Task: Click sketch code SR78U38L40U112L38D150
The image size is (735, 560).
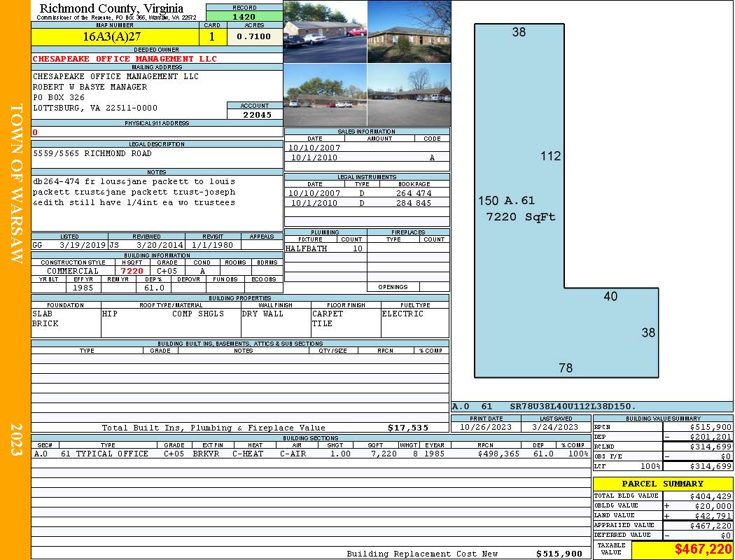Action: click(x=573, y=406)
